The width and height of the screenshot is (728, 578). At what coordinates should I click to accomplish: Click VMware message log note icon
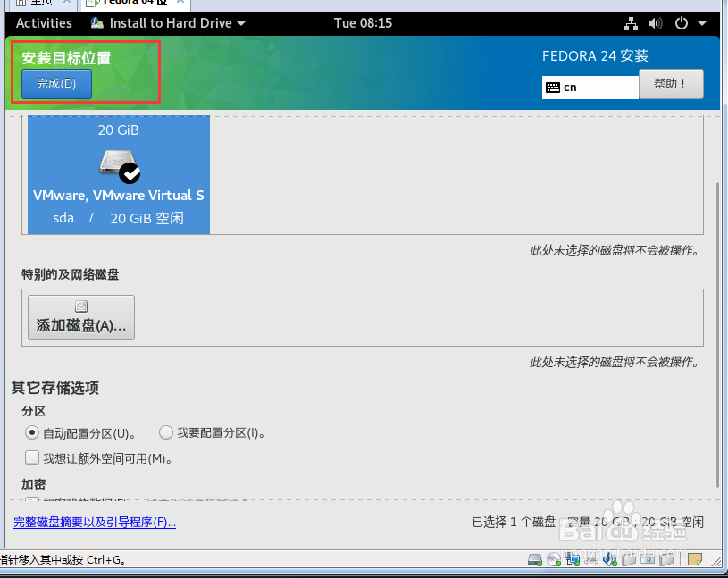[x=695, y=559]
